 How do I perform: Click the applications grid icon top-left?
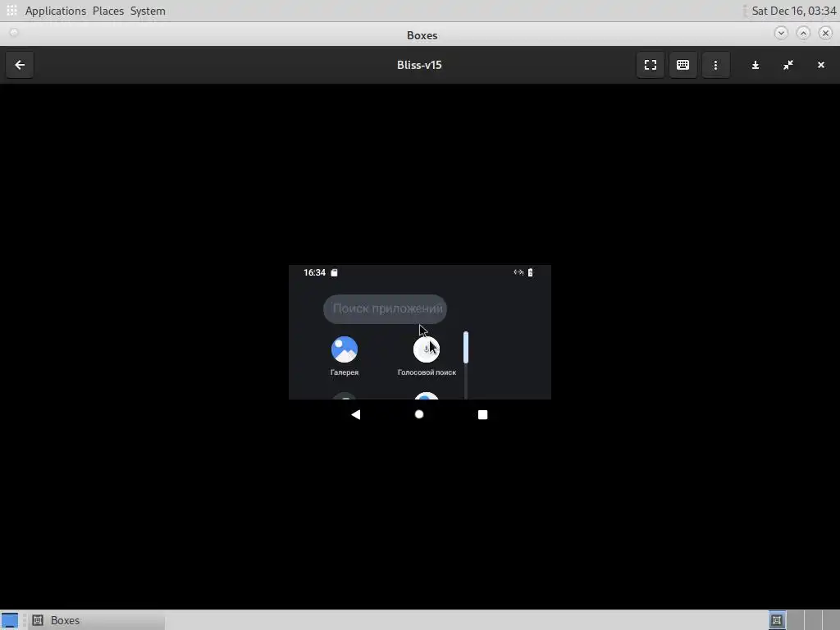click(11, 10)
